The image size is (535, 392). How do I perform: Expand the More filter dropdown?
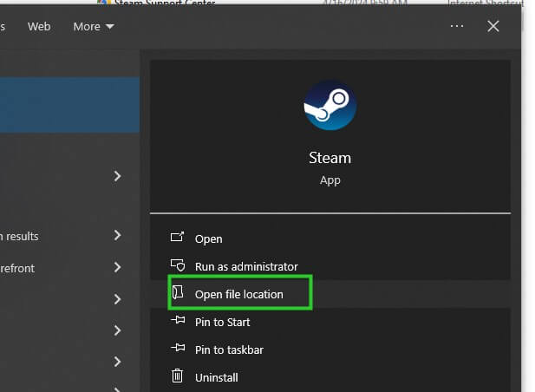94,26
